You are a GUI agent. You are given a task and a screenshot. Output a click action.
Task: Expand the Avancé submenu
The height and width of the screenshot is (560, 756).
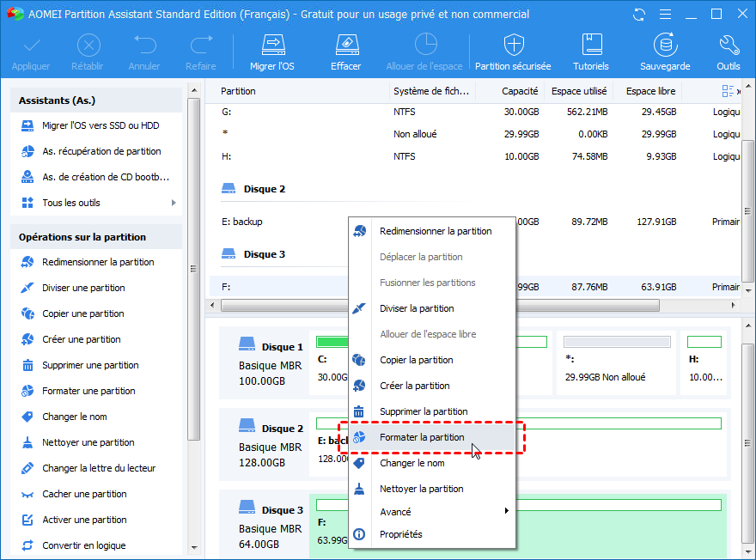pyautogui.click(x=432, y=512)
